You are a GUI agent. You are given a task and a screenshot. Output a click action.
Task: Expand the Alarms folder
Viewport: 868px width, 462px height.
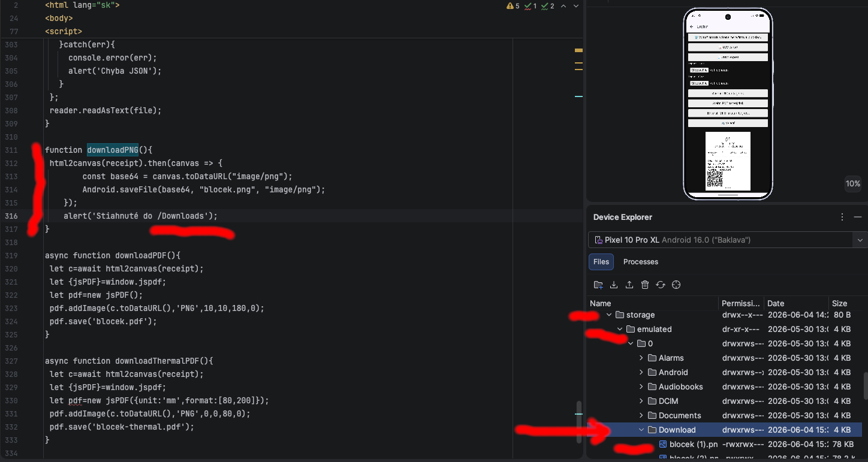click(x=641, y=358)
